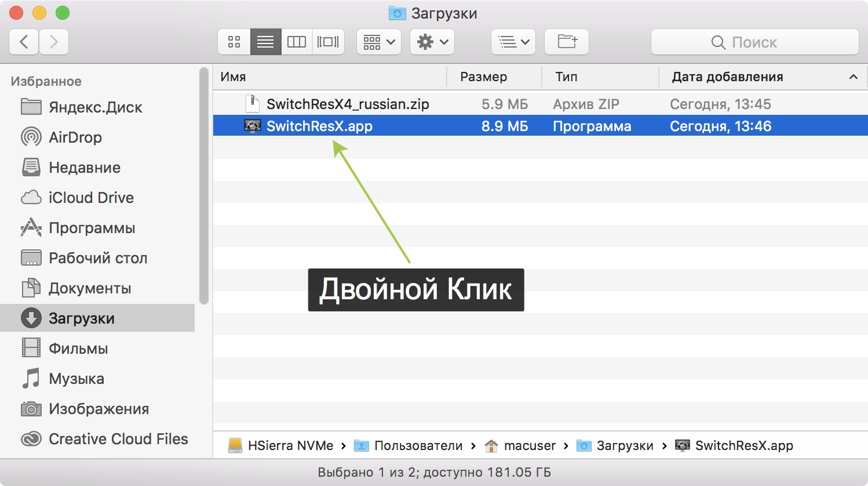Viewport: 868px width, 486px height.
Task: Click the Недавние drawer icon
Action: pyautogui.click(x=31, y=167)
